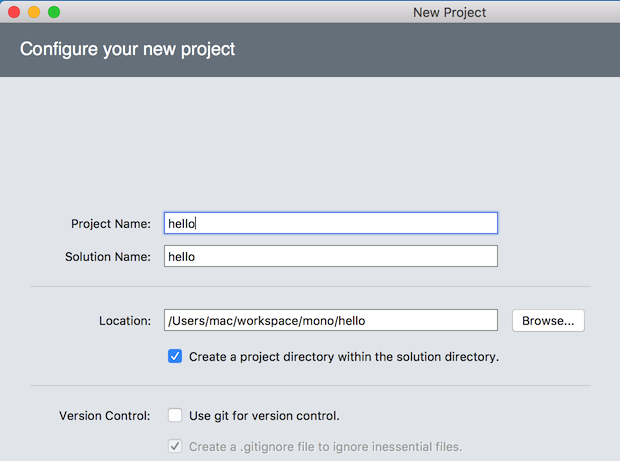Viewport: 620px width, 461px height.
Task: Toggle the create .gitignore file checkbox
Action: pyautogui.click(x=175, y=446)
